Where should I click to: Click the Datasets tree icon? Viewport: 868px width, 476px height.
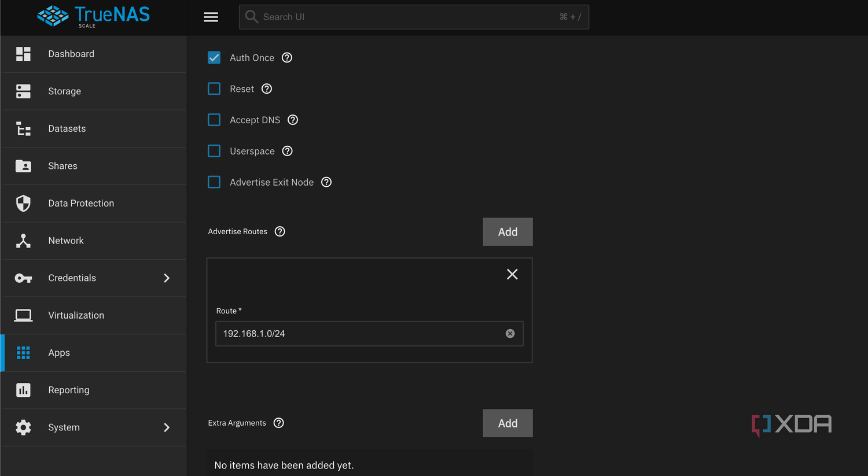23,128
